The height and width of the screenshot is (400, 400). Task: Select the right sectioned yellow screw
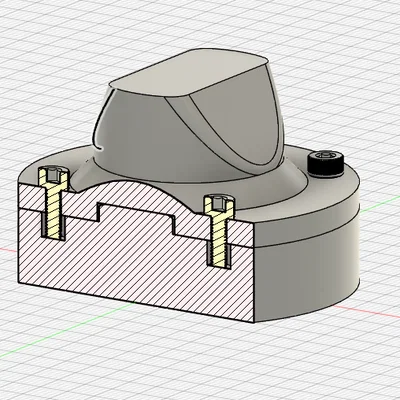pos(219,230)
